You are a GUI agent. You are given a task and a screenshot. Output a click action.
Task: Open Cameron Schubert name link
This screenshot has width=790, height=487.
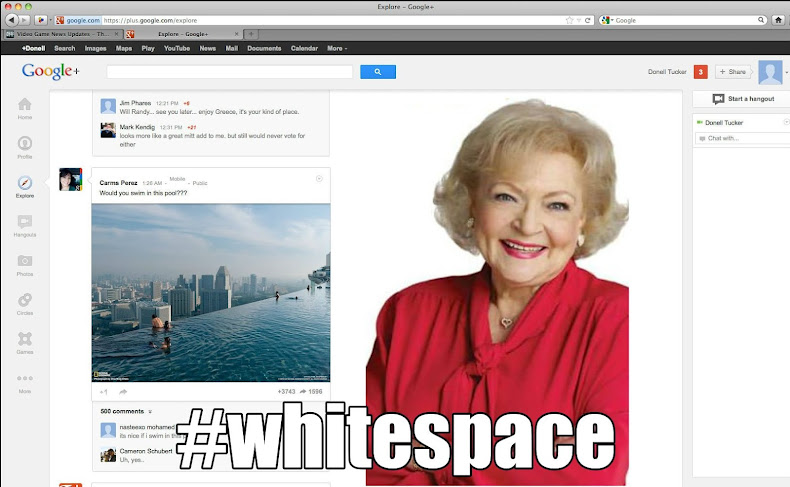click(146, 451)
